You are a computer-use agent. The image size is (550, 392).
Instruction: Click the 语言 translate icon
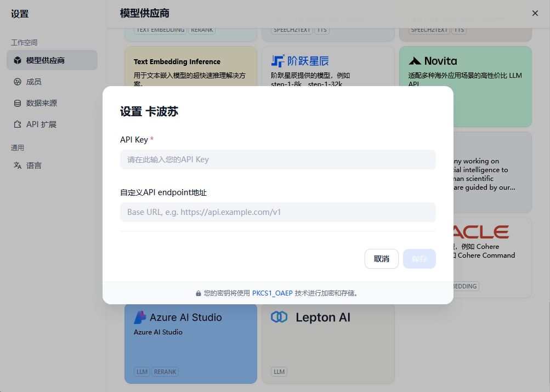click(18, 166)
